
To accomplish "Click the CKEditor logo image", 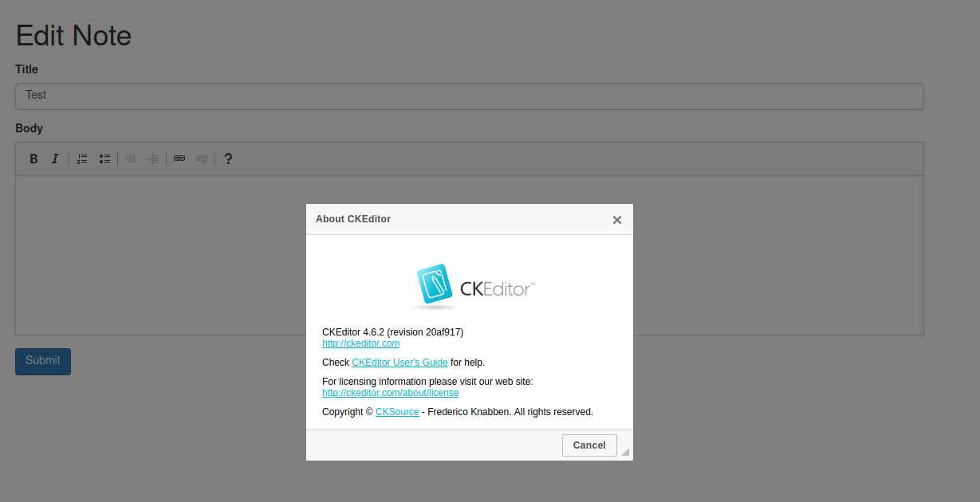I will [474, 287].
